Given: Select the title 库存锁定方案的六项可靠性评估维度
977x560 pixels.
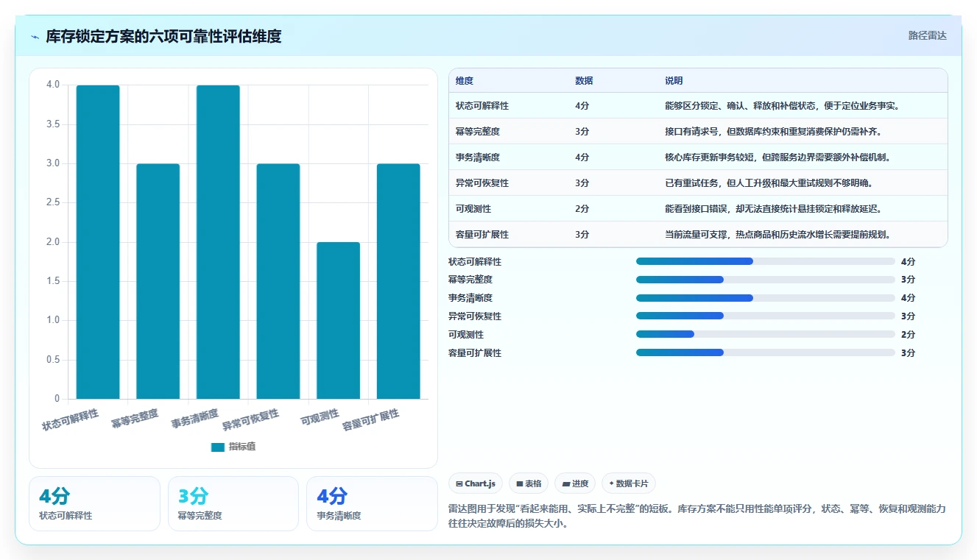Looking at the screenshot, I should point(163,36).
